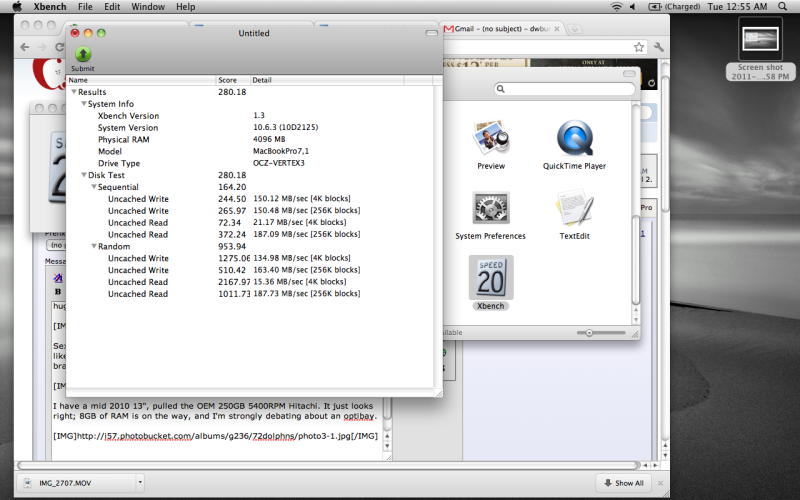Close the downloads bar
This screenshot has height=500, width=800.
tap(660, 483)
